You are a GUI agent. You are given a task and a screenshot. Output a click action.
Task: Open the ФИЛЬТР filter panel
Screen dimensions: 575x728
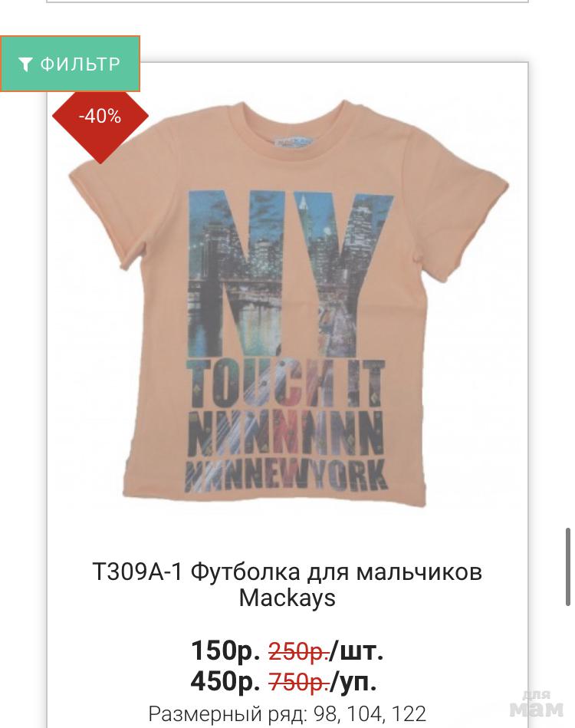(x=70, y=64)
